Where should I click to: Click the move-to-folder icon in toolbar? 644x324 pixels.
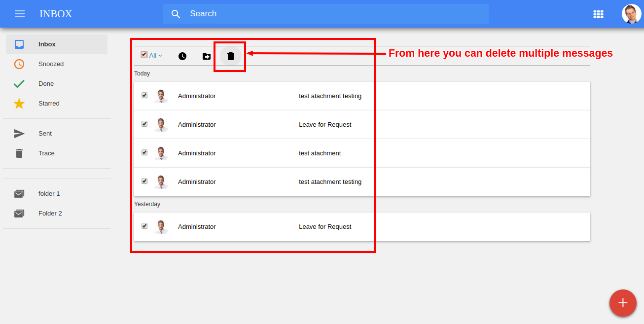coord(207,56)
